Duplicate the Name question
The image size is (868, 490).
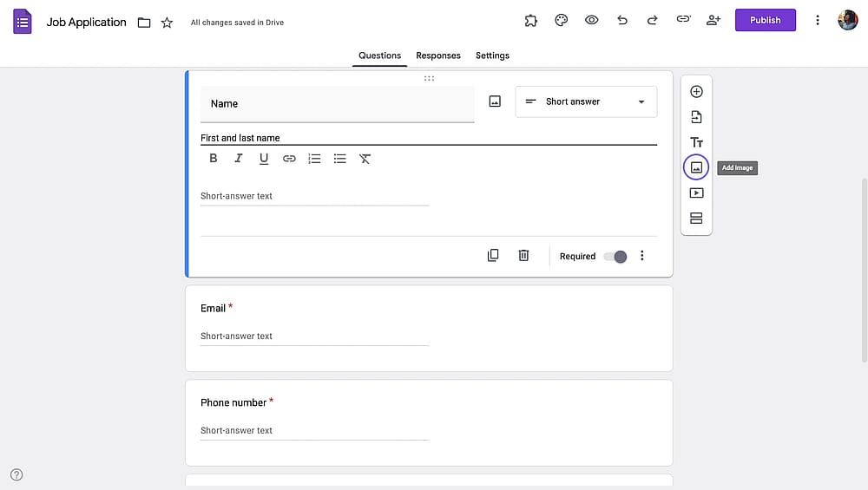pos(493,256)
